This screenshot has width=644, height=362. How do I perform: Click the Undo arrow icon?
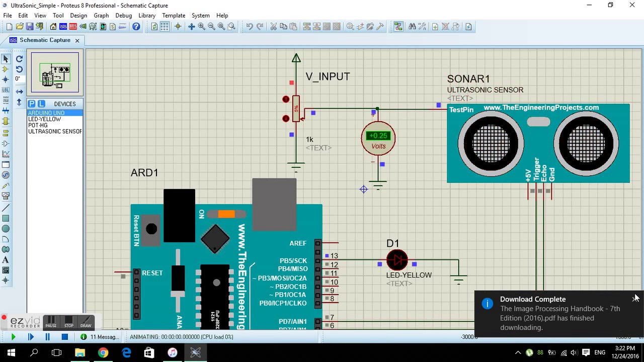(x=250, y=27)
